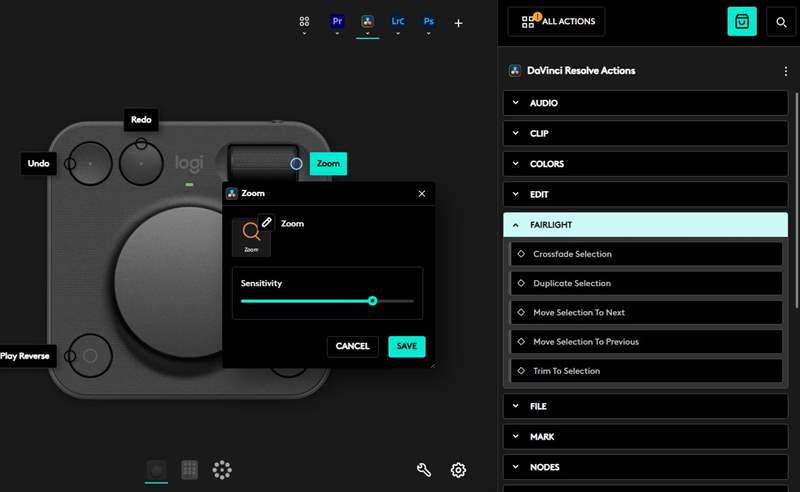
Task: Click the actions panel vertical scrollbar
Action: tap(797, 200)
